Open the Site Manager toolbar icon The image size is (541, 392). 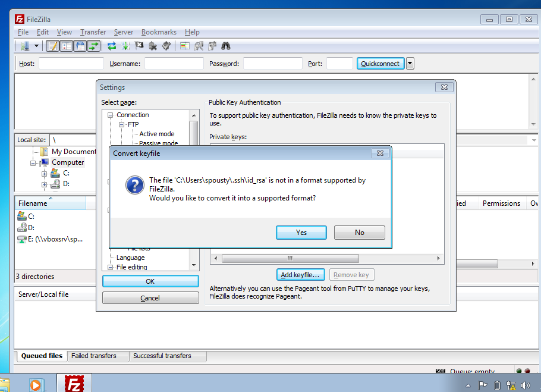24,46
